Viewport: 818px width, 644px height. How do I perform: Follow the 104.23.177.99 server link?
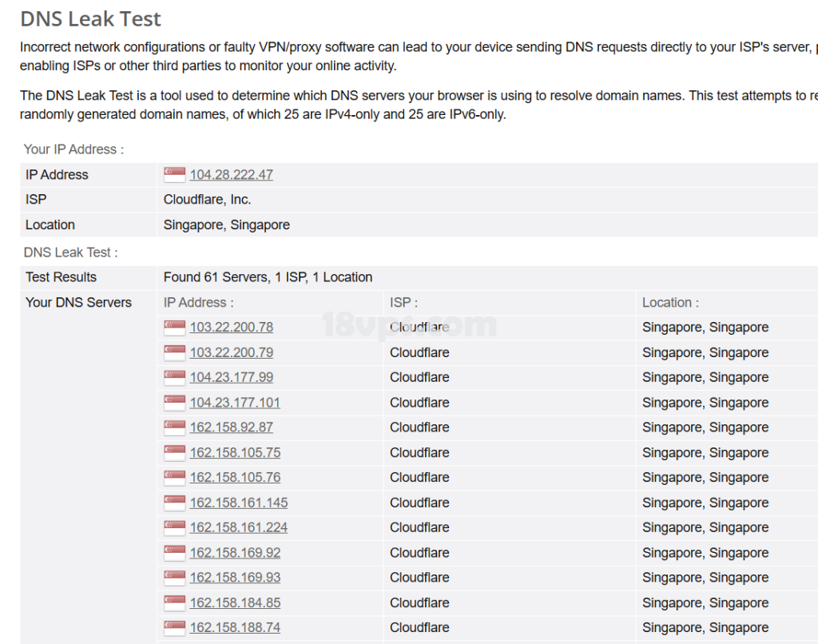tap(231, 377)
